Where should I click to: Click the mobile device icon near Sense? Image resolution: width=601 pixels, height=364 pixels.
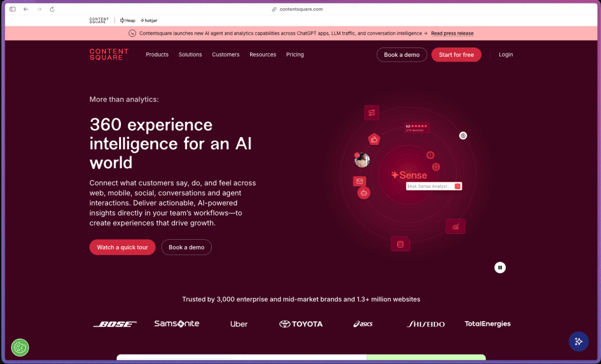[436, 167]
